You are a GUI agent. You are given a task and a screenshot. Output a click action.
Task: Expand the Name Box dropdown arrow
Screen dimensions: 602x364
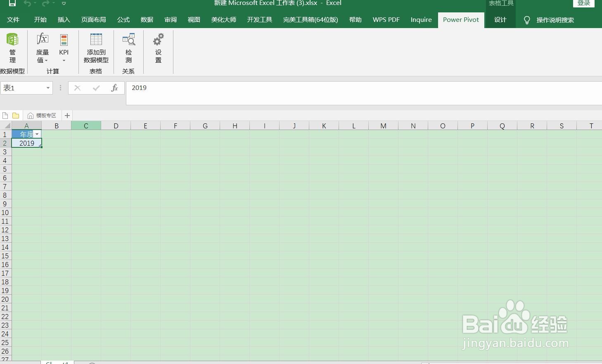48,88
